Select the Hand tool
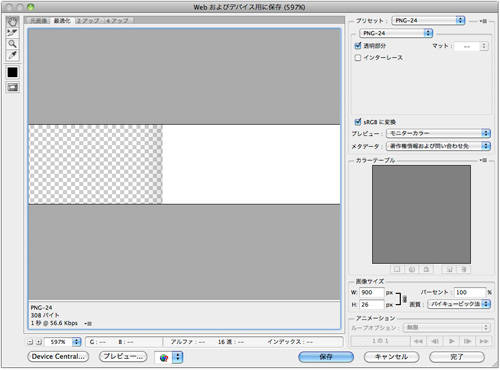This screenshot has width=500, height=370. click(x=13, y=22)
